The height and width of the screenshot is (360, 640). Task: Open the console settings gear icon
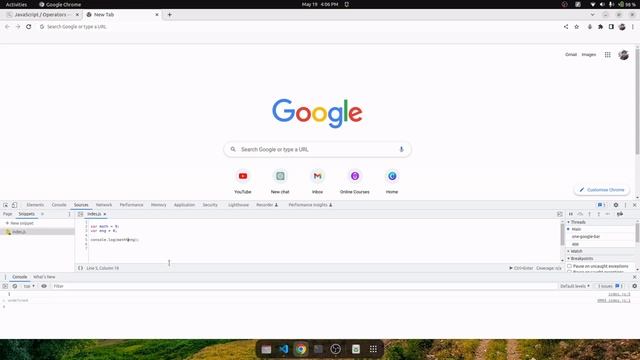click(634, 286)
